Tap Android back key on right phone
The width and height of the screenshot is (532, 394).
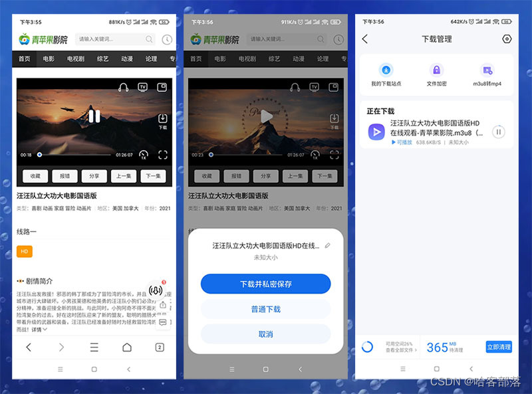tap(471, 369)
